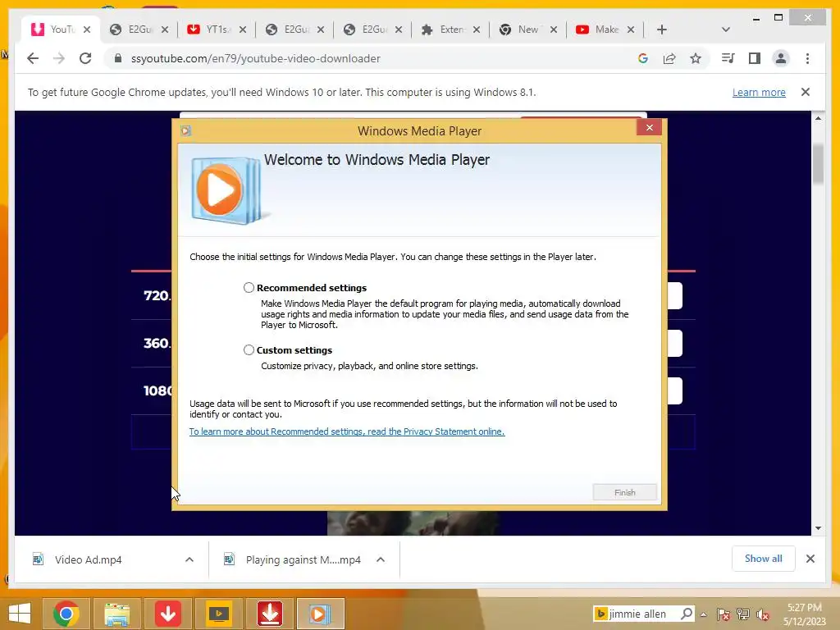Viewport: 840px width, 630px height.
Task: Click the video thumbnail below the dialog
Action: click(413, 523)
